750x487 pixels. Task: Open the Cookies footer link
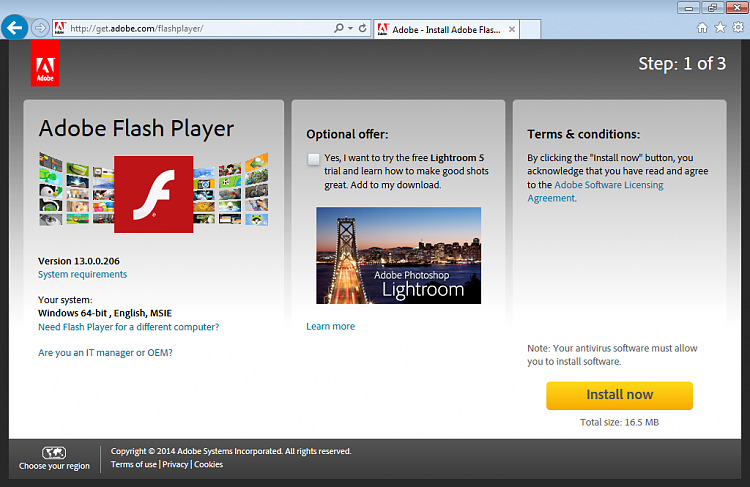tap(209, 464)
